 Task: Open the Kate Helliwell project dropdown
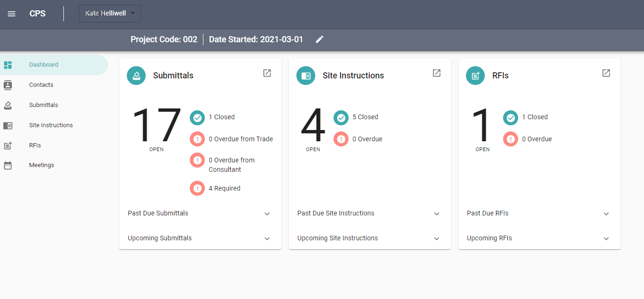(110, 14)
